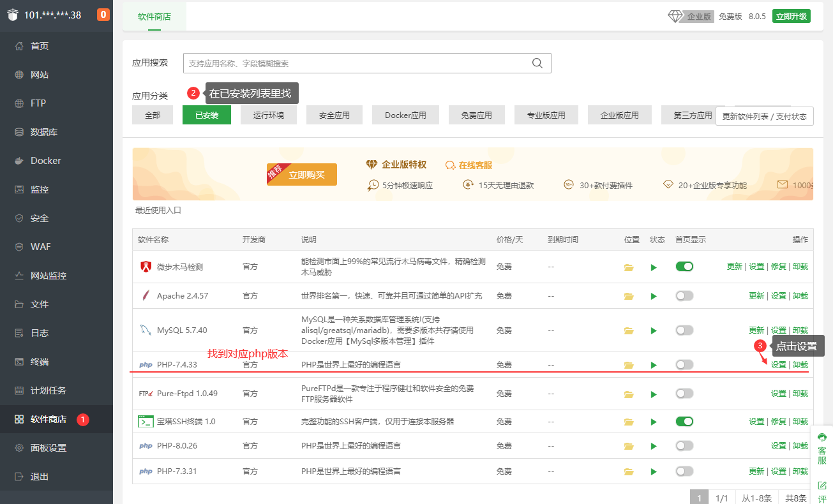Screen dimensions: 833x504
Task: Click 在线客服 link in banner
Action: point(469,165)
